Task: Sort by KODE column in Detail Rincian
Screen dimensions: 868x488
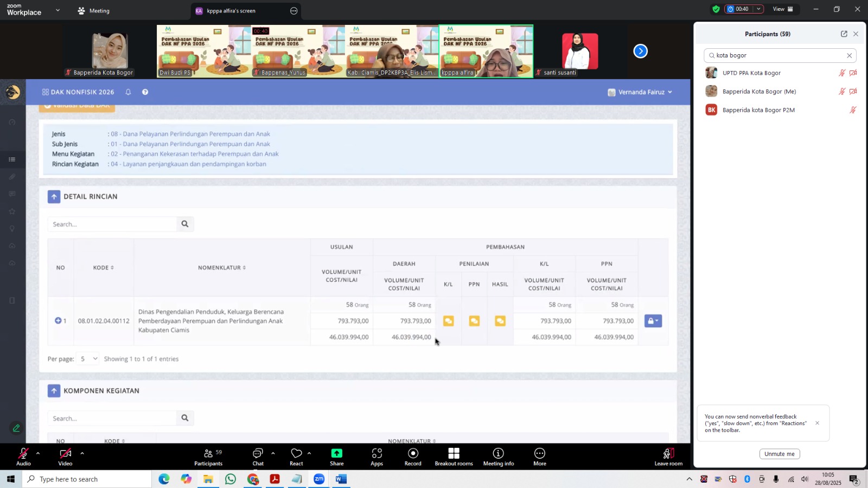Action: pyautogui.click(x=103, y=267)
